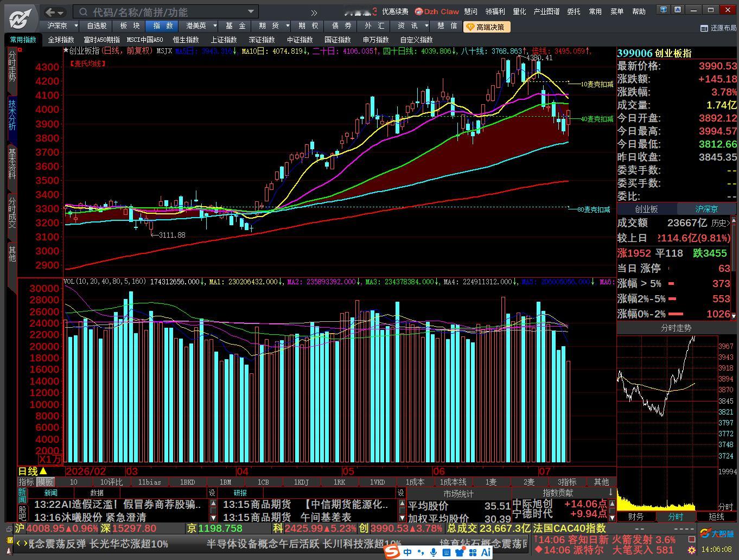This screenshot has height=560, width=739.
Task: Open the back-history dropdown arrow
Action: pos(61,12)
